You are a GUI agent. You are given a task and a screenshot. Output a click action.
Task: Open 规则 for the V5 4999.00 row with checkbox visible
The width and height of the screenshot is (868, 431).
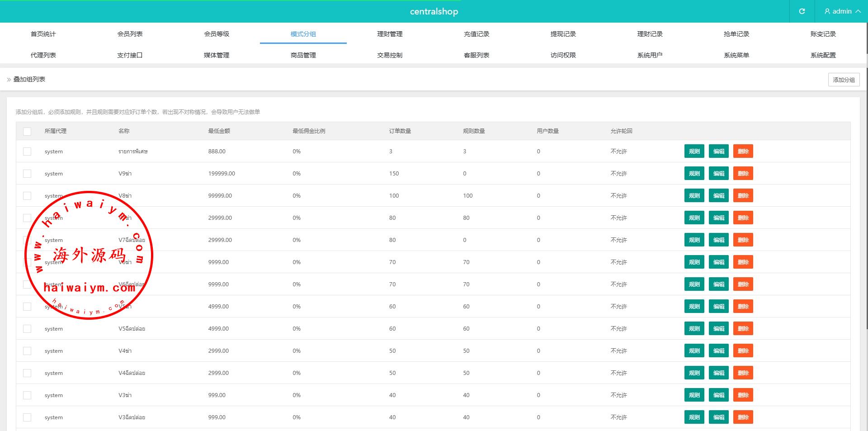pos(694,329)
